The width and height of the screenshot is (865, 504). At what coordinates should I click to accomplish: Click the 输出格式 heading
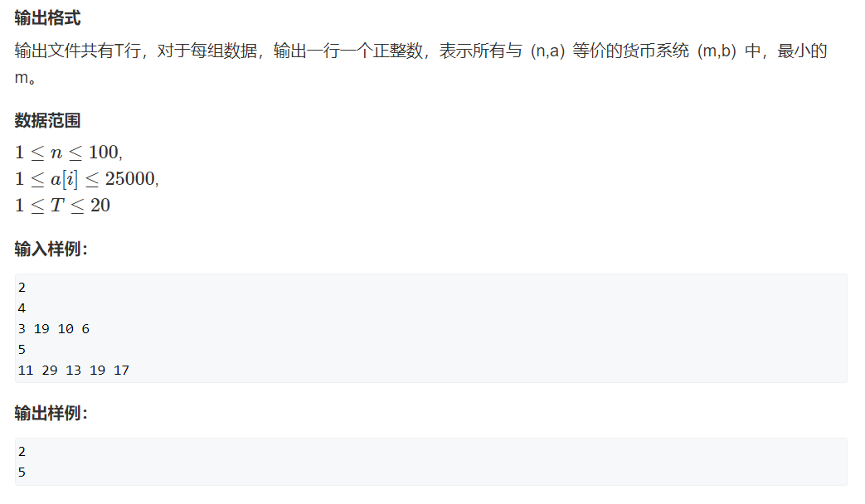pyautogui.click(x=47, y=18)
